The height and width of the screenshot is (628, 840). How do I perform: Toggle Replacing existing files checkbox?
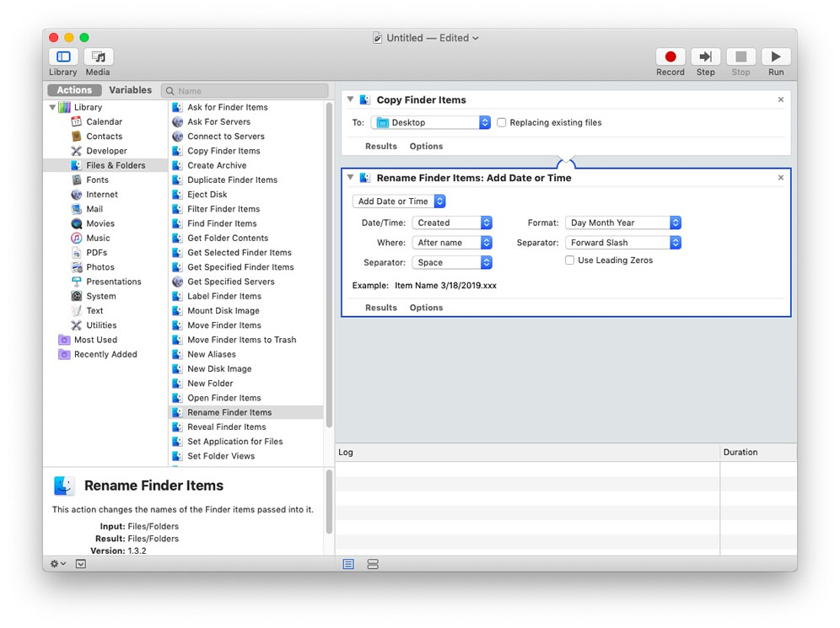pos(502,122)
